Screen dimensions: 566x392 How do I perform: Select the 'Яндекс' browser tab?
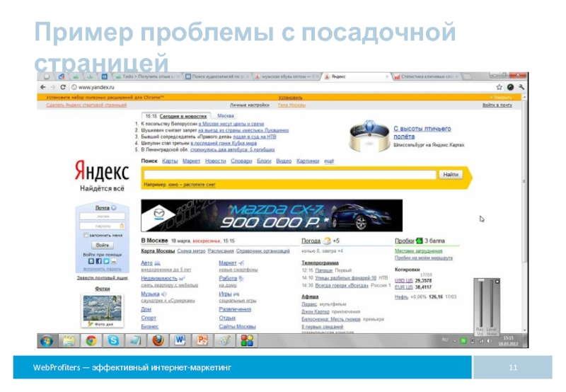point(357,76)
